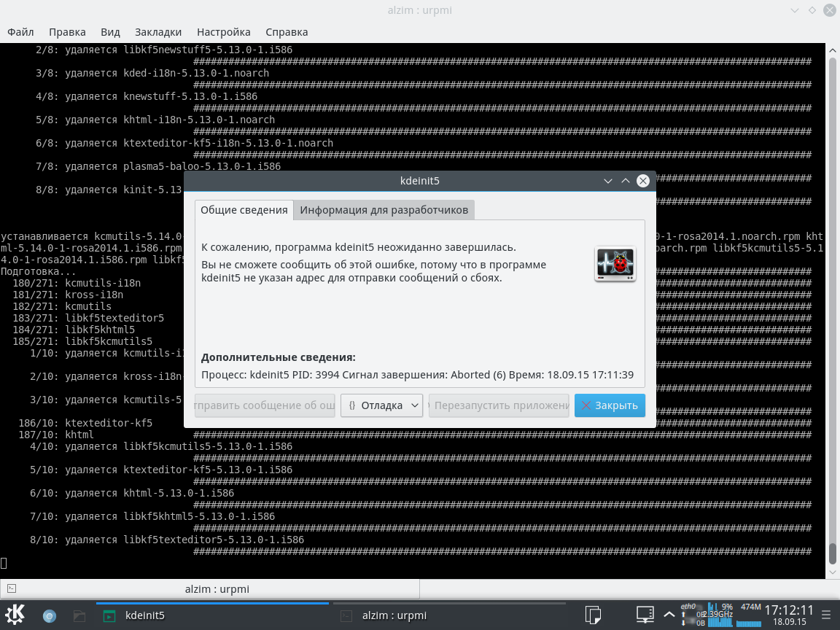Screen dimensions: 840x630
Task: Open the device notifier tray icon
Action: click(645, 615)
